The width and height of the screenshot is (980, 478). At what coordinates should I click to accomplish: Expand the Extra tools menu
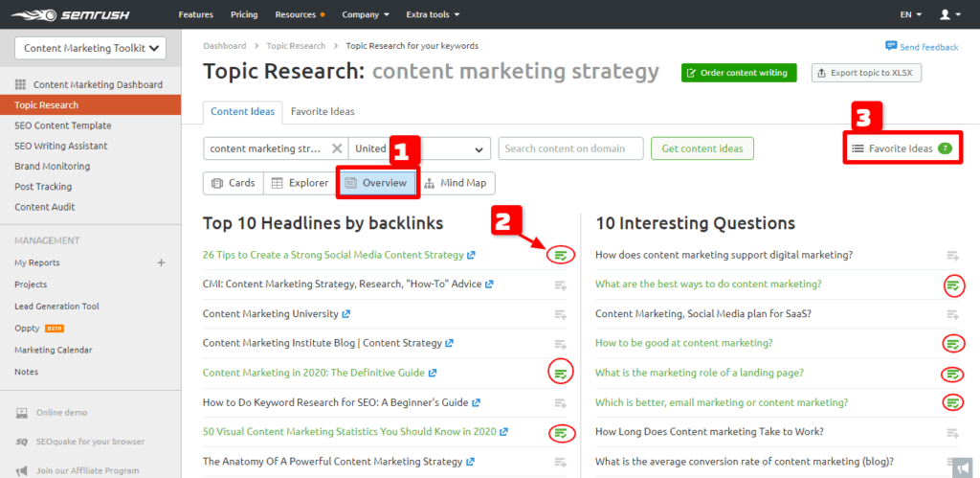pos(433,14)
